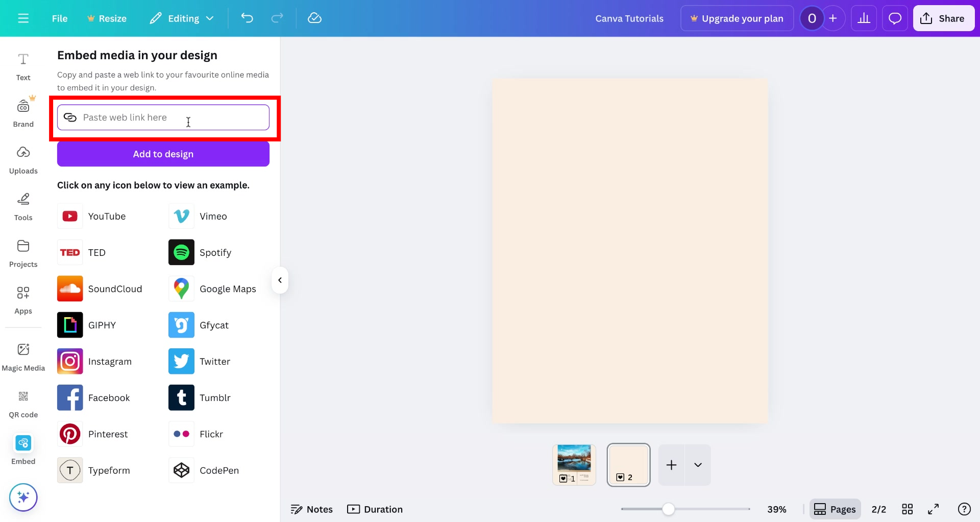Select the Apps panel icon
The width and height of the screenshot is (980, 522).
[23, 300]
